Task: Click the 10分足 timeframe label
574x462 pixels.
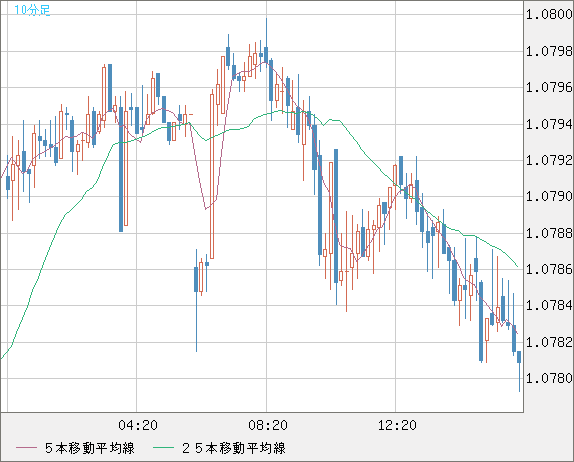Action: pyautogui.click(x=32, y=10)
